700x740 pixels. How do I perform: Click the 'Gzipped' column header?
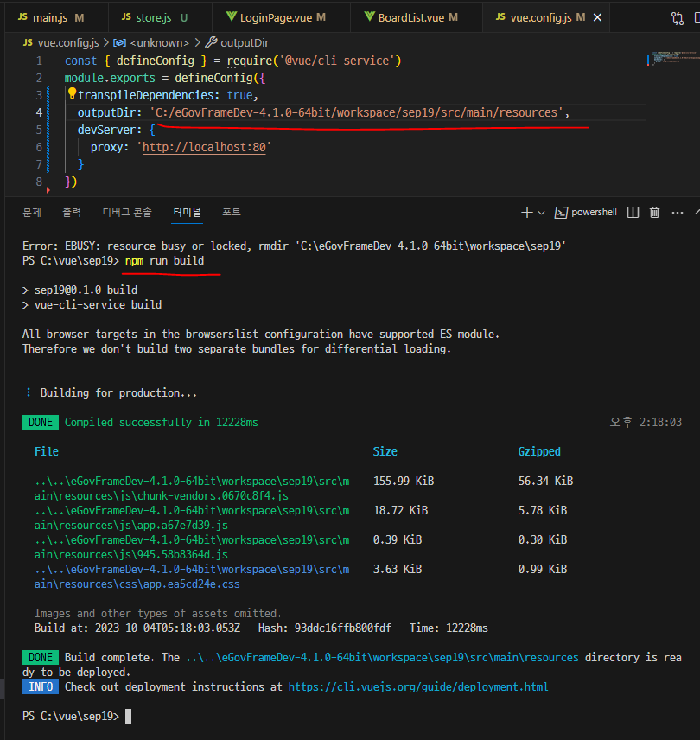click(539, 451)
